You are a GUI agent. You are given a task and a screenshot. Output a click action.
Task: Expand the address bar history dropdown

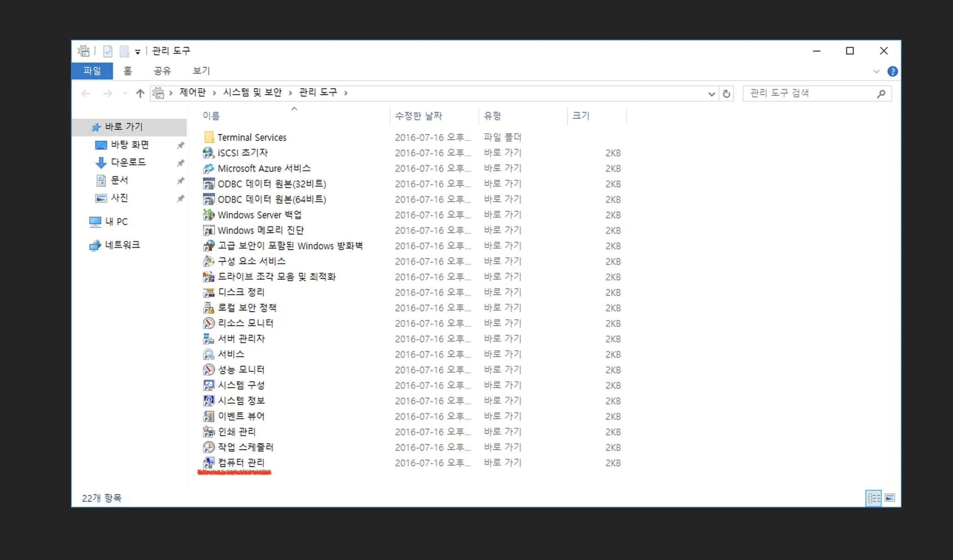(711, 94)
